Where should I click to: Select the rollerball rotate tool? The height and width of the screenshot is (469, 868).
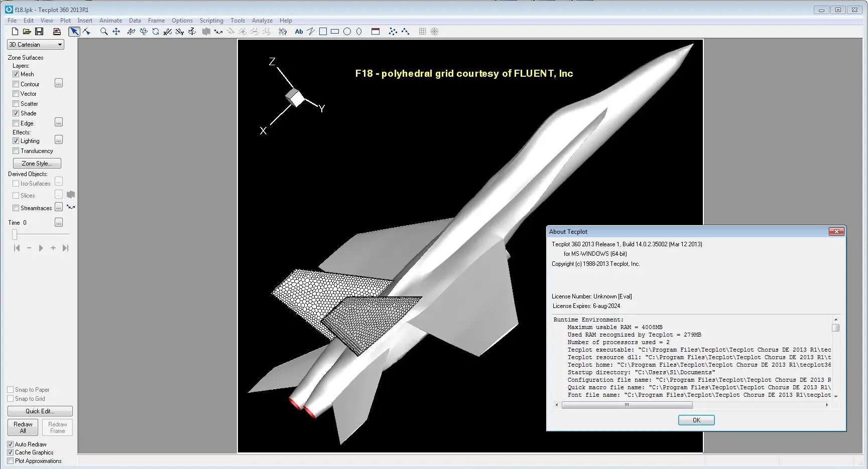[144, 31]
